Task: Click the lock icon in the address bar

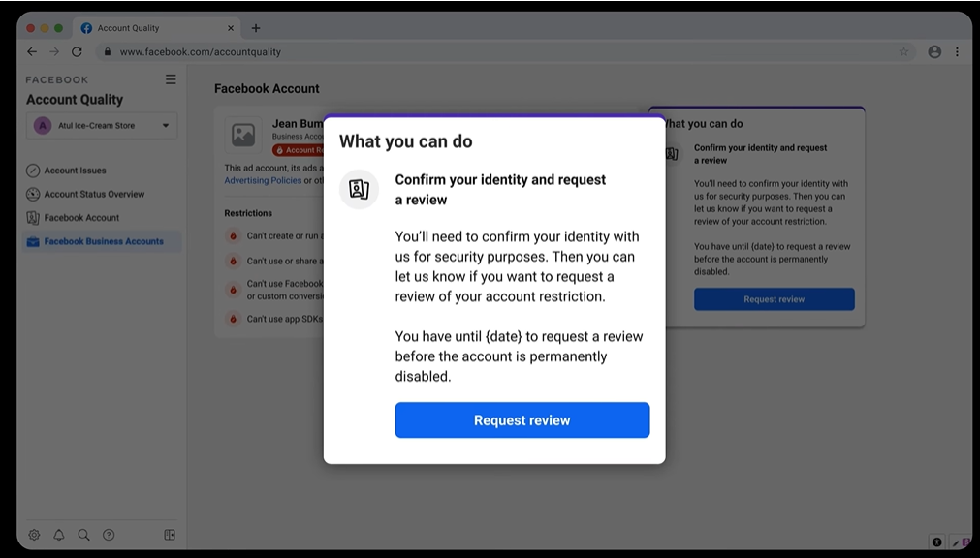Action: (108, 52)
